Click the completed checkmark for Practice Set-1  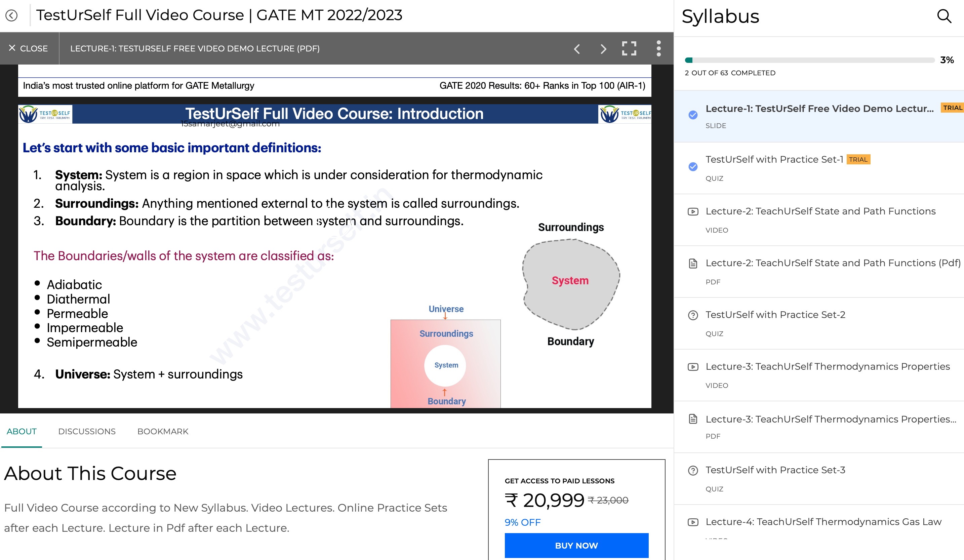[x=693, y=166]
